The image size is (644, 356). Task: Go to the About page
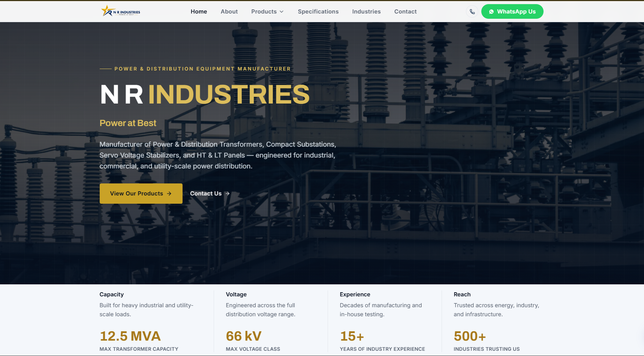(x=229, y=12)
